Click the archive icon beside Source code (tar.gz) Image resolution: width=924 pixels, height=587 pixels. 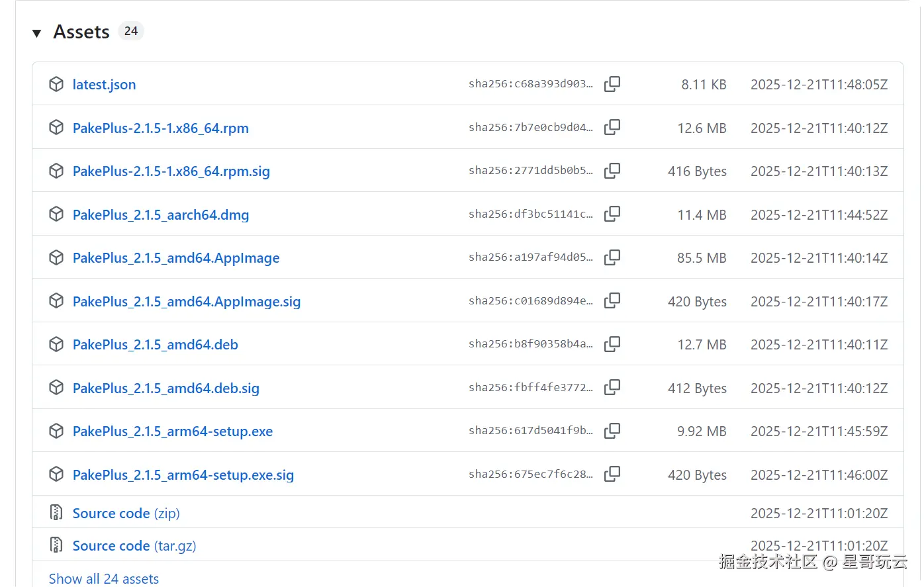pos(56,545)
